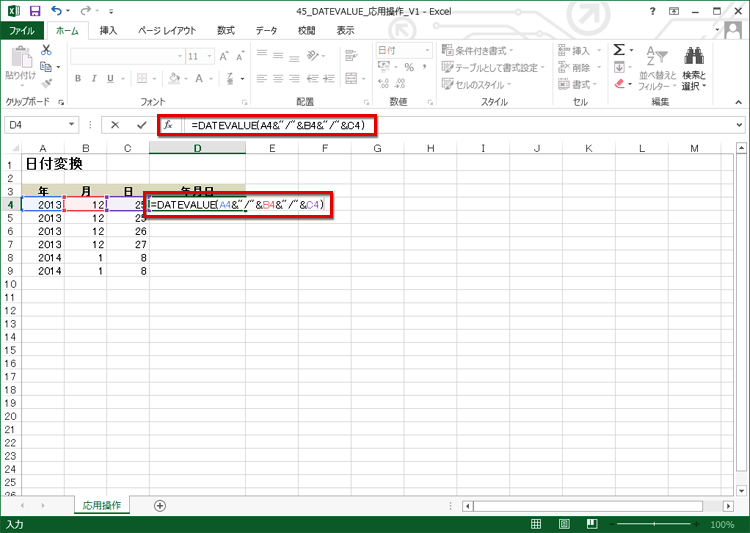Click the AutoSum sigma icon

point(619,50)
